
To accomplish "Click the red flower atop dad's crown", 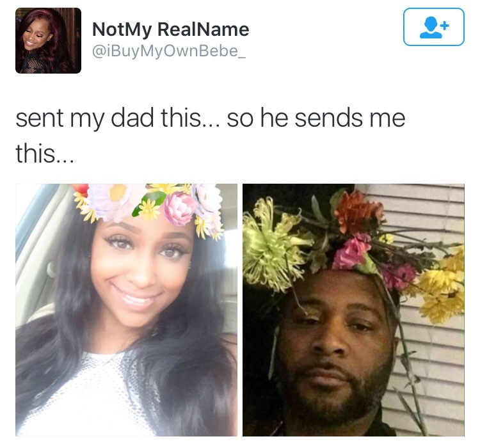I will pyautogui.click(x=357, y=211).
